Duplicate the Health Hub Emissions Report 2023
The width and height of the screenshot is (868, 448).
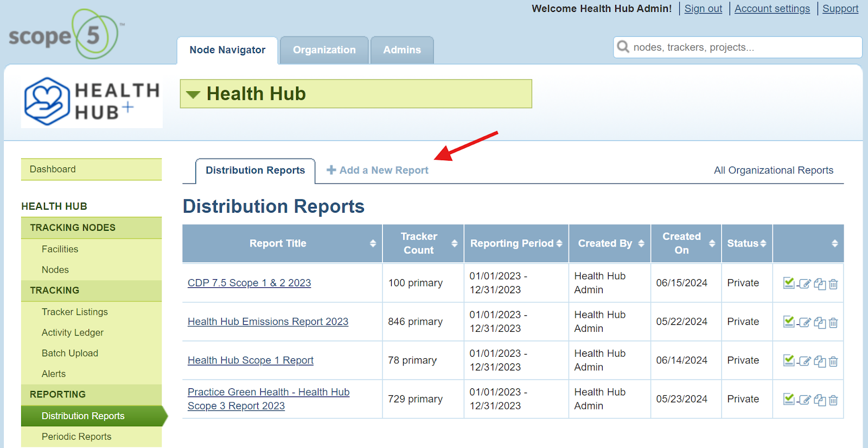coord(820,323)
